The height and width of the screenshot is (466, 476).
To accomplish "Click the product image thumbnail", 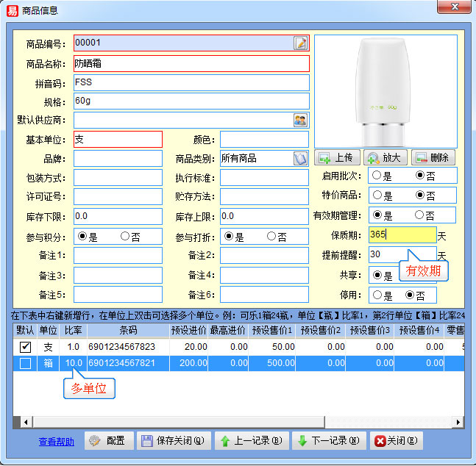I will tap(386, 90).
